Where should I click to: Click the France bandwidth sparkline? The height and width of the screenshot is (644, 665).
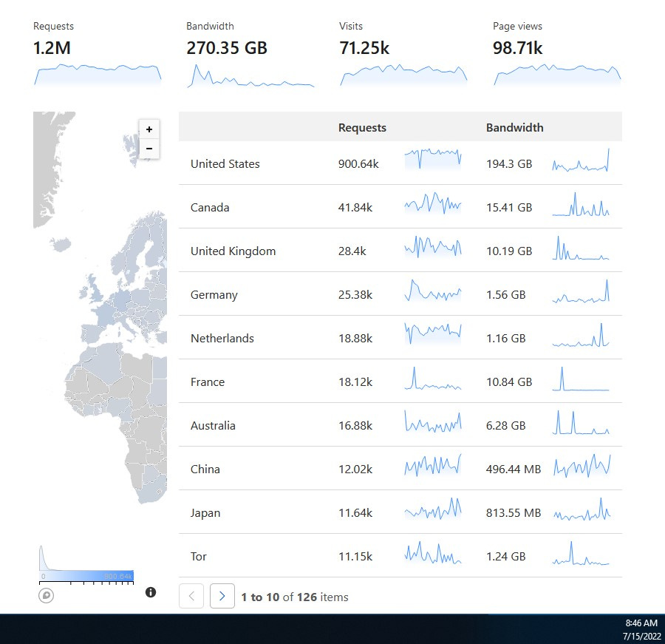(x=581, y=379)
